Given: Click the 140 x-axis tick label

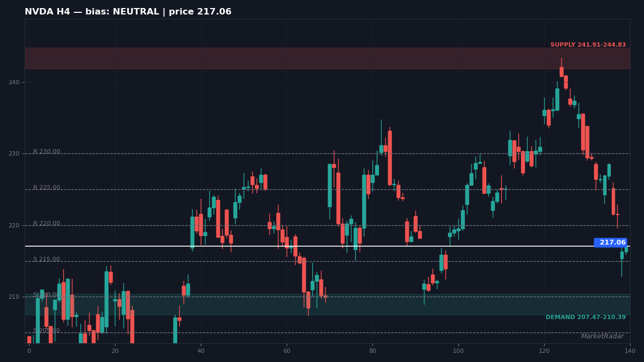Looking at the screenshot, I should 630,351.
